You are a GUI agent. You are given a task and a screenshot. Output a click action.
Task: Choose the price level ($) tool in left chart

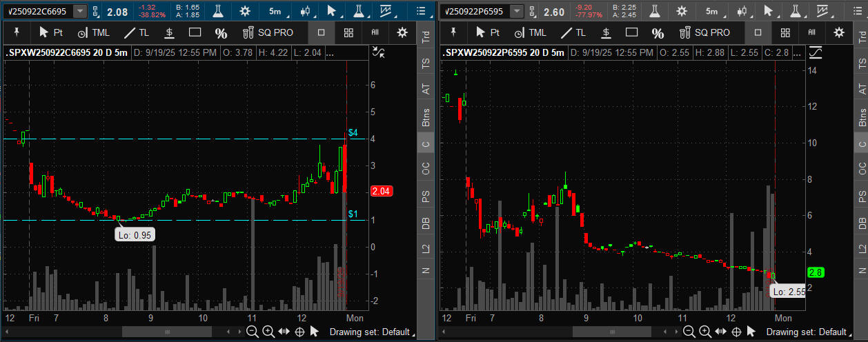(169, 32)
